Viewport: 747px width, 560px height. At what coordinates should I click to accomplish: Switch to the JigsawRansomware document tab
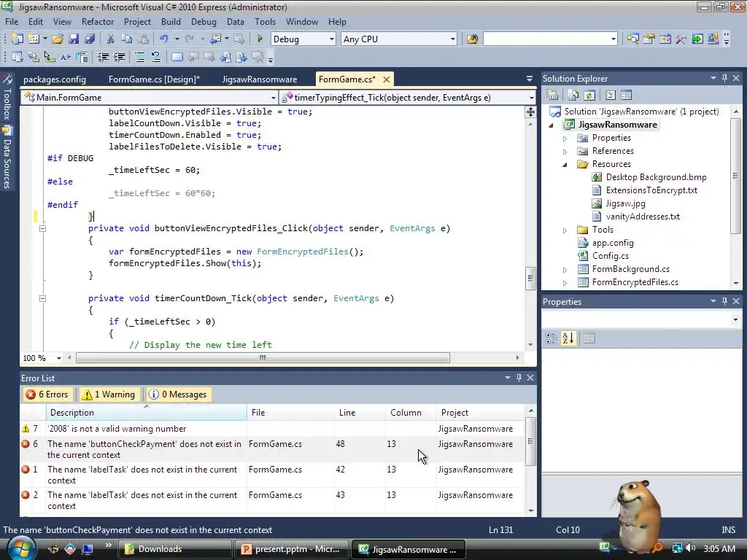point(260,79)
